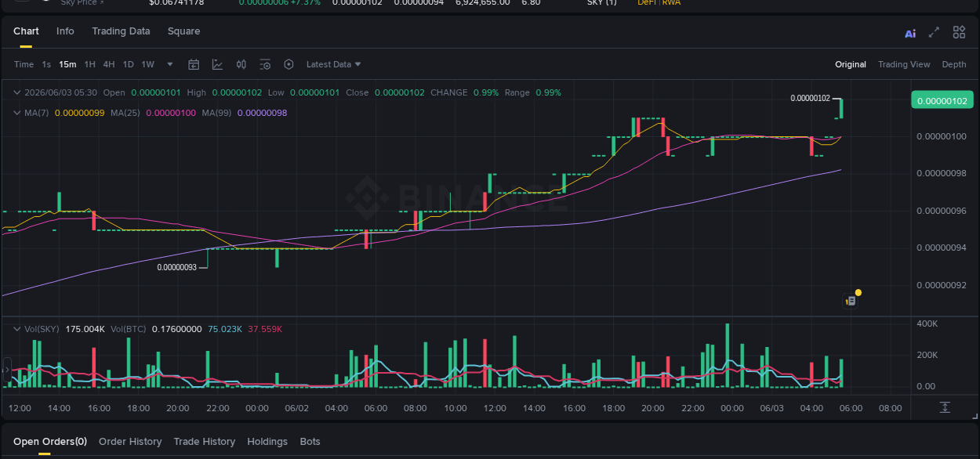This screenshot has width=980, height=459.
Task: Click the 0.00000102 high price marker
Action: click(810, 98)
